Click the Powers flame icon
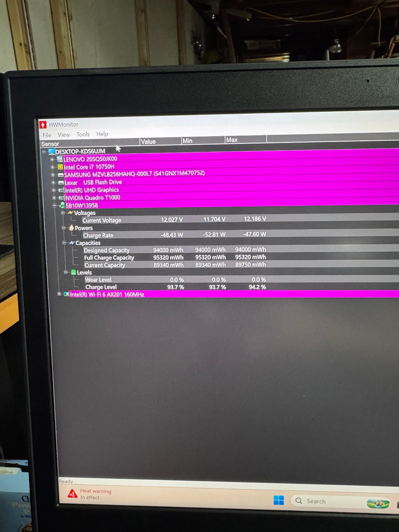The height and width of the screenshot is (532, 399). 71,228
